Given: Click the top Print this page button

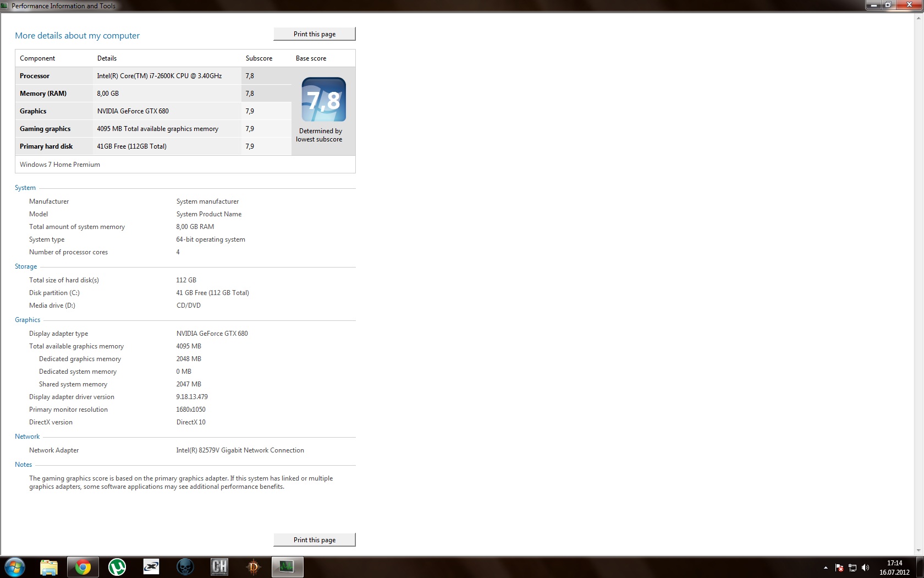Looking at the screenshot, I should (315, 34).
